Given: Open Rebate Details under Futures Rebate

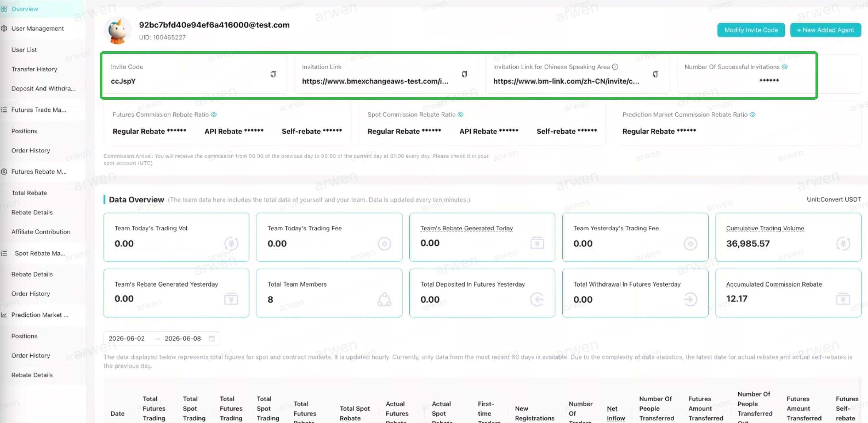Looking at the screenshot, I should click(32, 212).
